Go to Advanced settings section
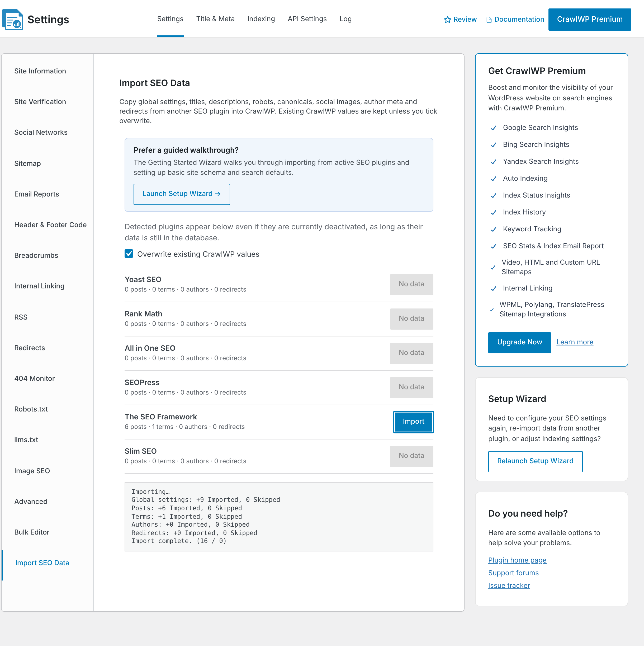Image resolution: width=644 pixels, height=646 pixels. coord(31,502)
